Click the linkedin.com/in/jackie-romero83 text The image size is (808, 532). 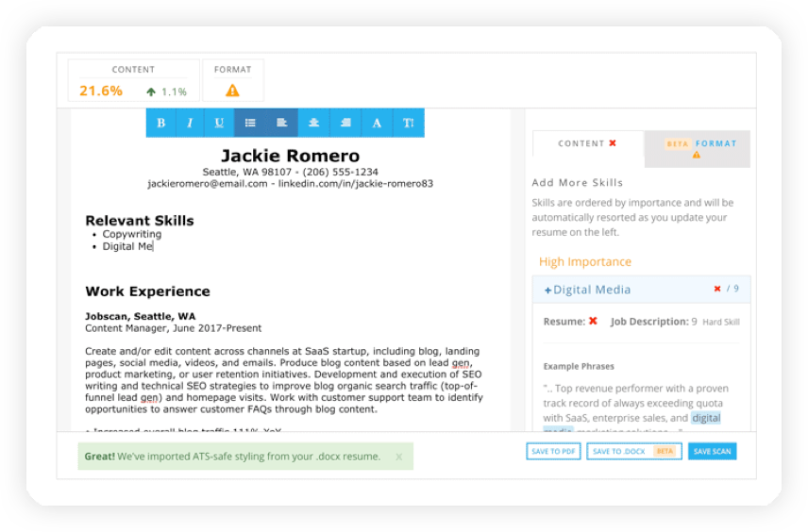pyautogui.click(x=355, y=184)
